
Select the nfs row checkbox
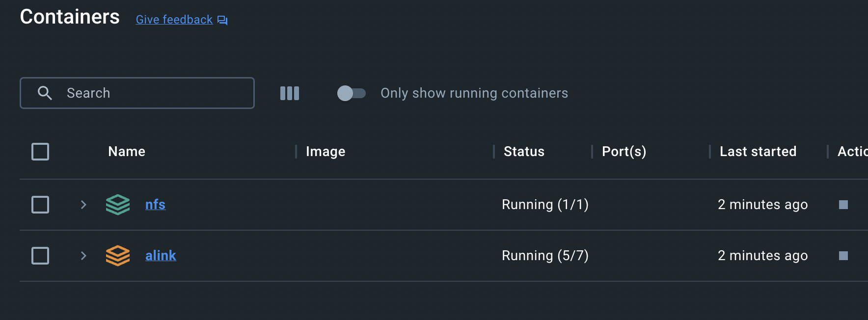point(40,205)
